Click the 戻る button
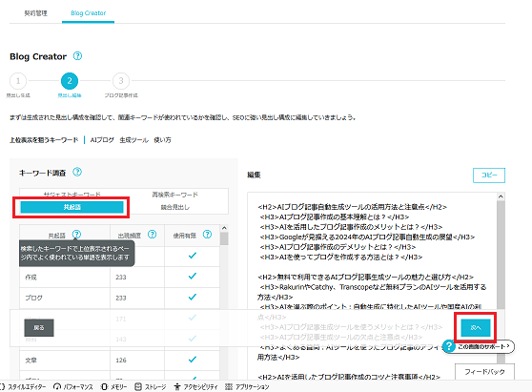This screenshot has width=532, height=392. point(39,327)
